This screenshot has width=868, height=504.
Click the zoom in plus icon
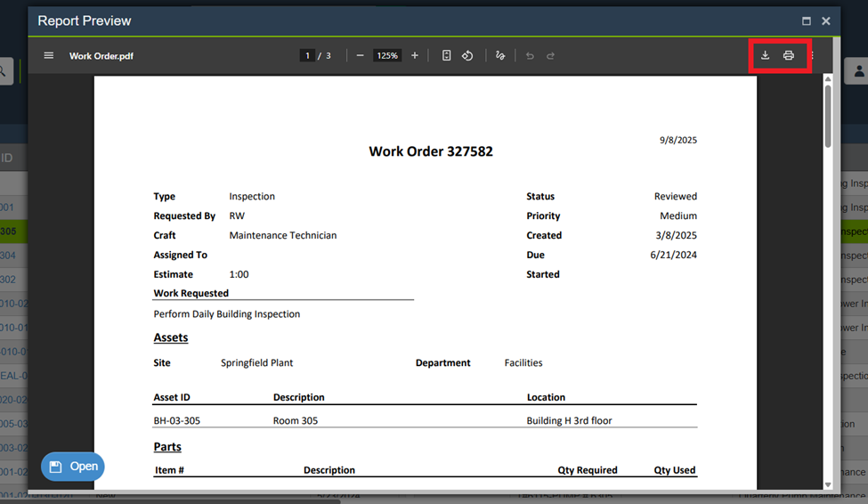tap(415, 55)
